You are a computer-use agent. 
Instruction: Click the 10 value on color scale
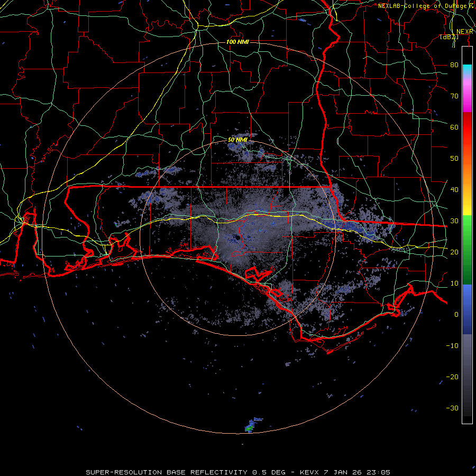coord(454,283)
